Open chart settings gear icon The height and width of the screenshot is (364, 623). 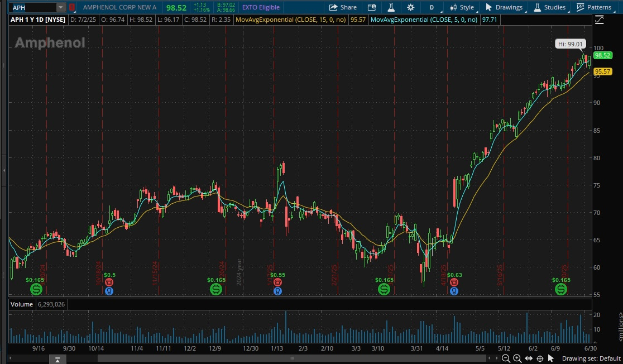tap(410, 7)
